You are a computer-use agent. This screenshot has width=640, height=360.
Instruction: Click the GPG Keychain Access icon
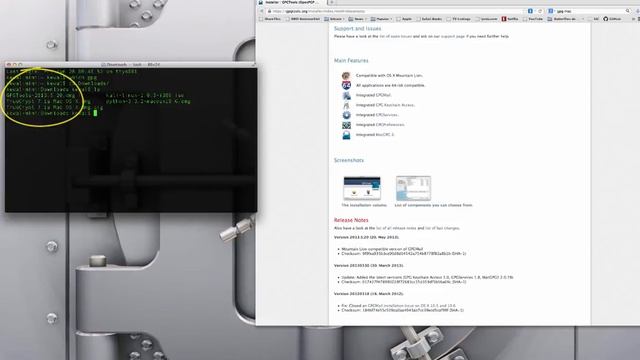pyautogui.click(x=346, y=105)
